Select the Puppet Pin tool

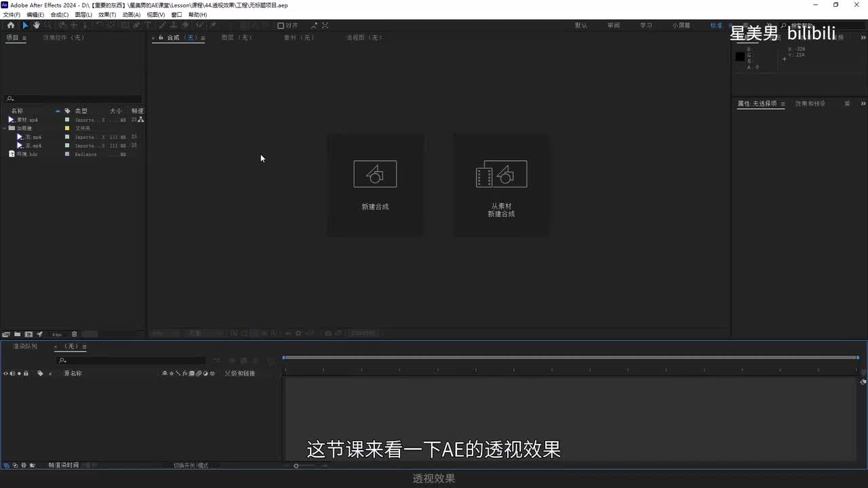tap(212, 25)
